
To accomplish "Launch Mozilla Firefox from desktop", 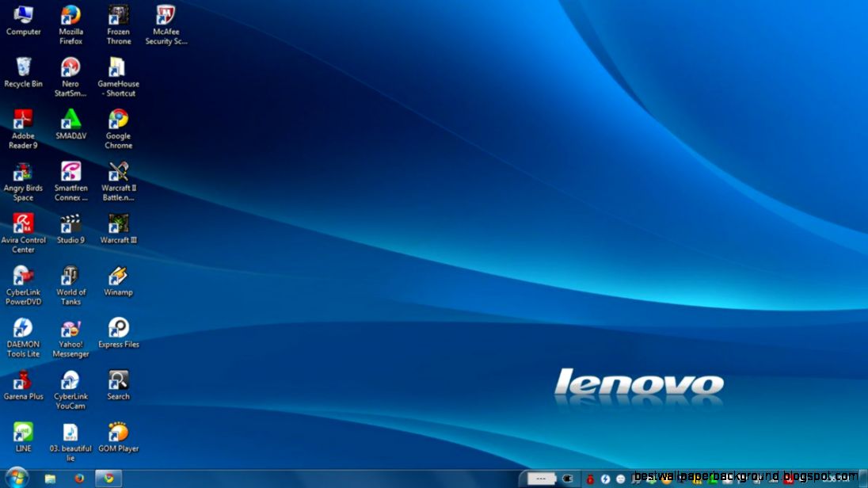I will click(x=70, y=25).
